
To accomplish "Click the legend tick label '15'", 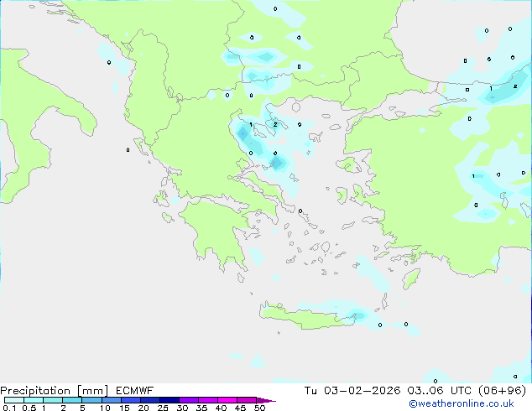I will point(124,408).
